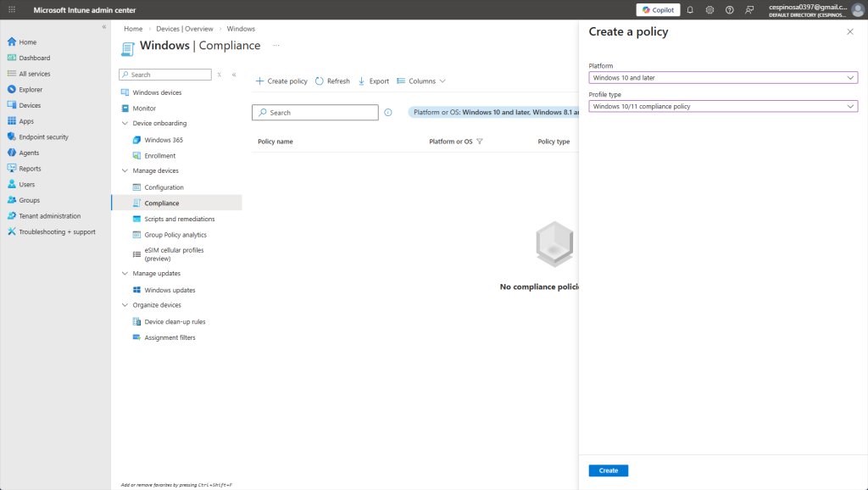Open the Platform dropdown
The height and width of the screenshot is (490, 868).
pyautogui.click(x=723, y=78)
